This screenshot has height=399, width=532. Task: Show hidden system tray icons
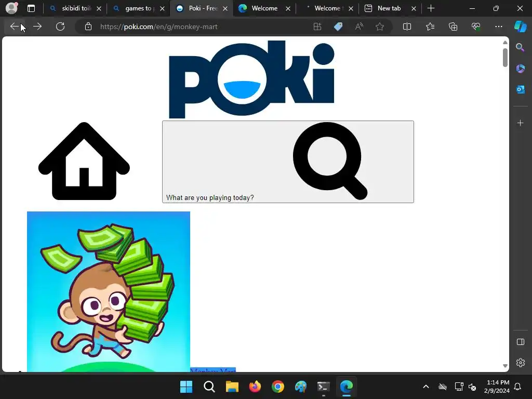tap(426, 387)
